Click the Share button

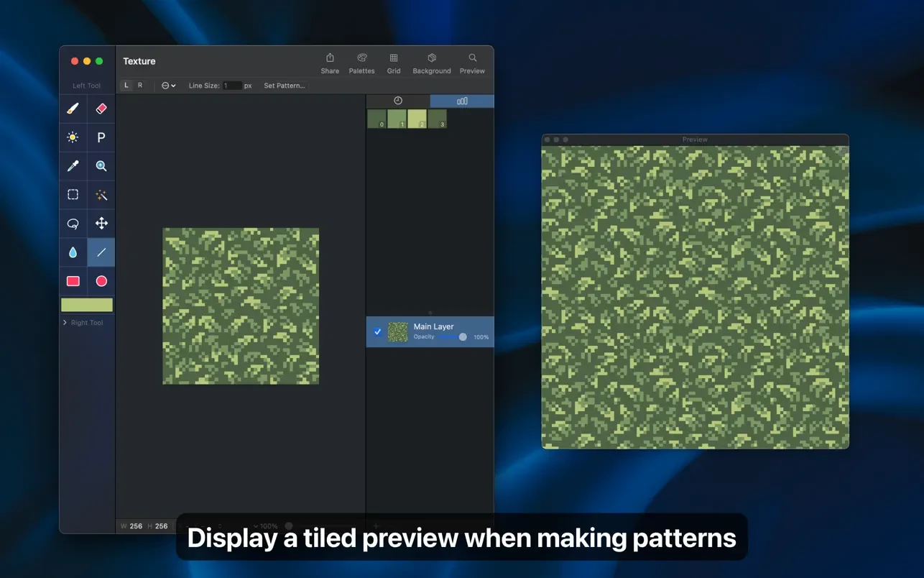click(330, 63)
